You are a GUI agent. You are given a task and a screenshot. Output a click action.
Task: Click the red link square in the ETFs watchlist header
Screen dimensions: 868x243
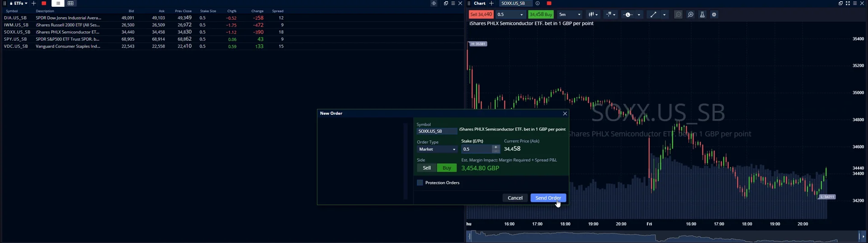tap(44, 3)
